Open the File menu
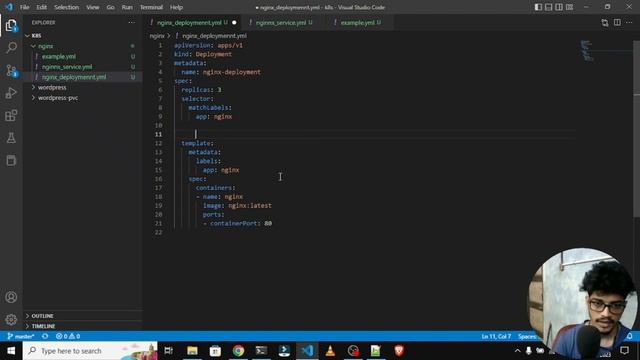The width and height of the screenshot is (640, 360). click(24, 7)
